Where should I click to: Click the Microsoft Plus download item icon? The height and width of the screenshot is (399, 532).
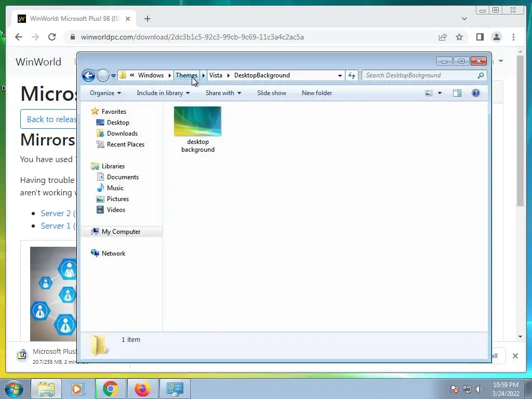pyautogui.click(x=22, y=355)
